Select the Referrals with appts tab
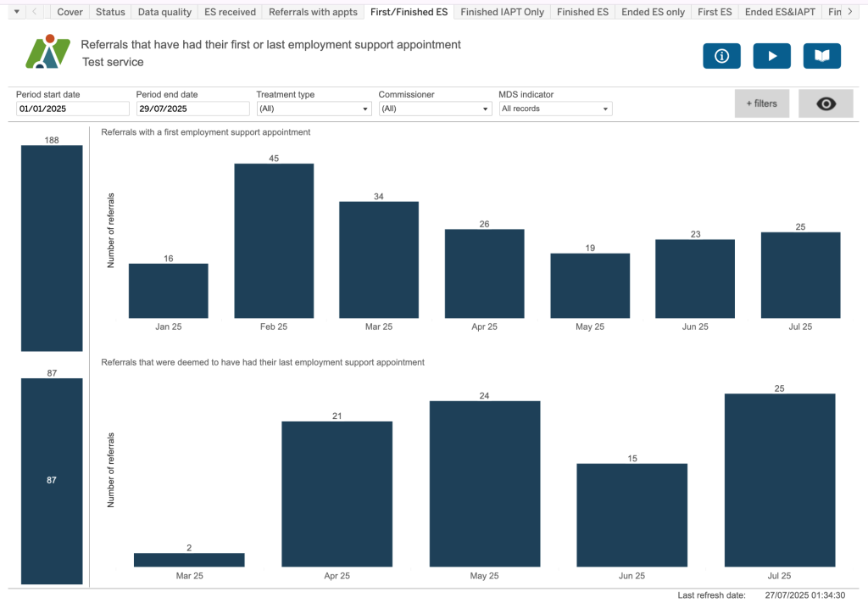Viewport: 868px width, 614px height. tap(313, 12)
